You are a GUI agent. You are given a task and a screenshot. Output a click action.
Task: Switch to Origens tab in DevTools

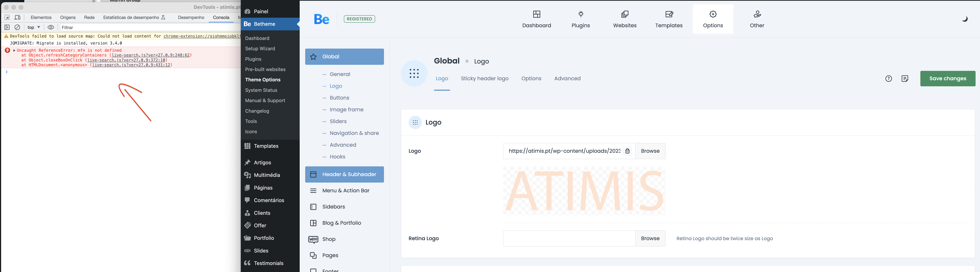pyautogui.click(x=68, y=17)
